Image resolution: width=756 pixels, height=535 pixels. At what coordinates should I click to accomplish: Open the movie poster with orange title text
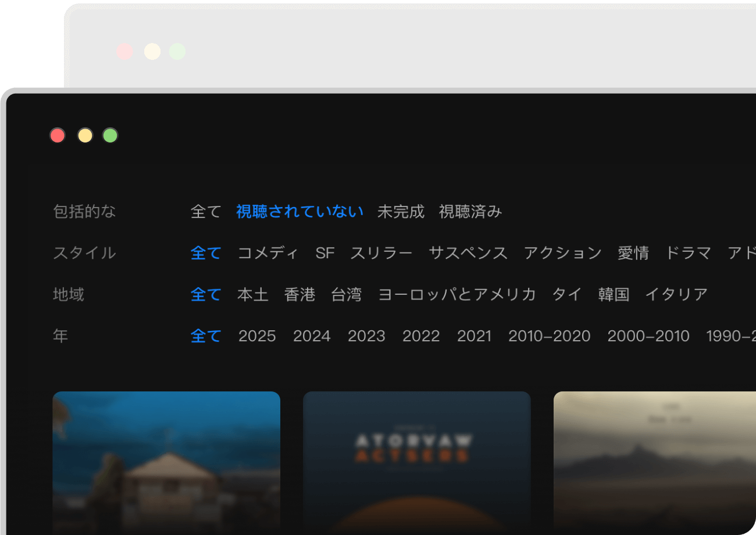coord(416,462)
